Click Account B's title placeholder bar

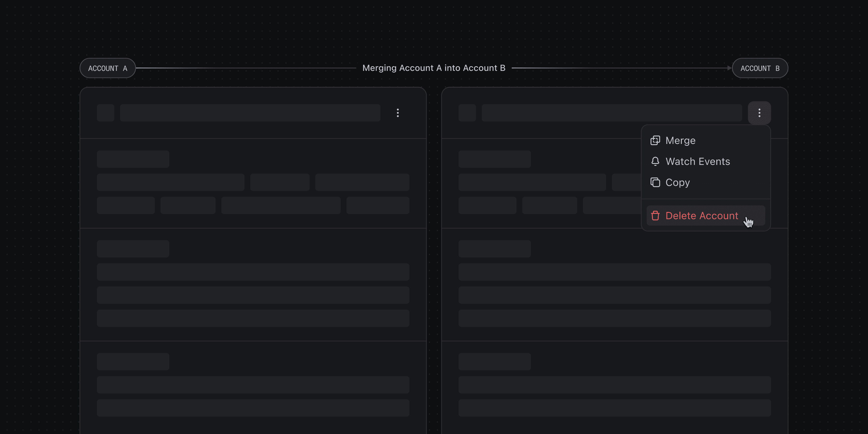pyautogui.click(x=611, y=113)
